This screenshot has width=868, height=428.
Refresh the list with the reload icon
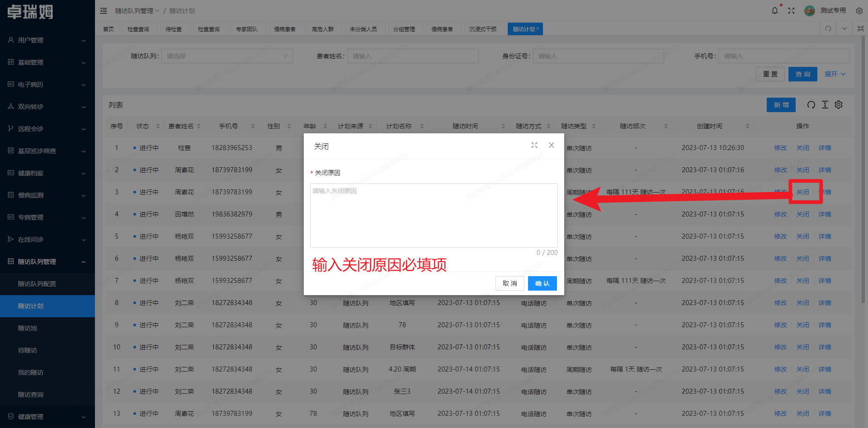coord(811,104)
